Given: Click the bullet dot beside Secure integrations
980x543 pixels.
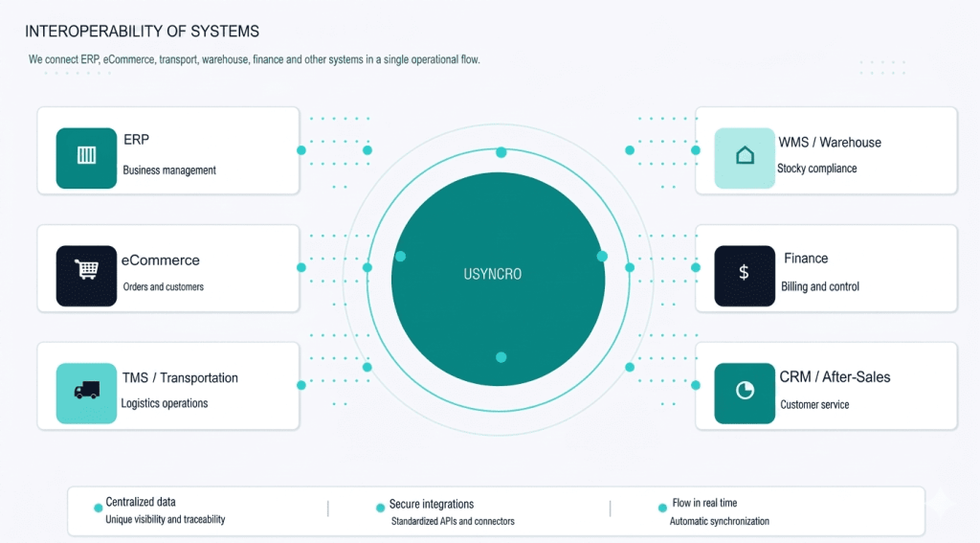Looking at the screenshot, I should (x=380, y=508).
